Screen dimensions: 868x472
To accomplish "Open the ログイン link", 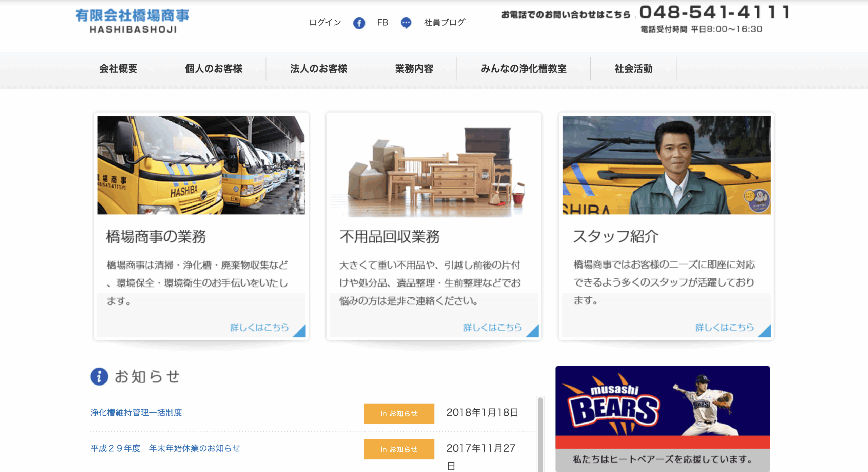I will coord(325,23).
